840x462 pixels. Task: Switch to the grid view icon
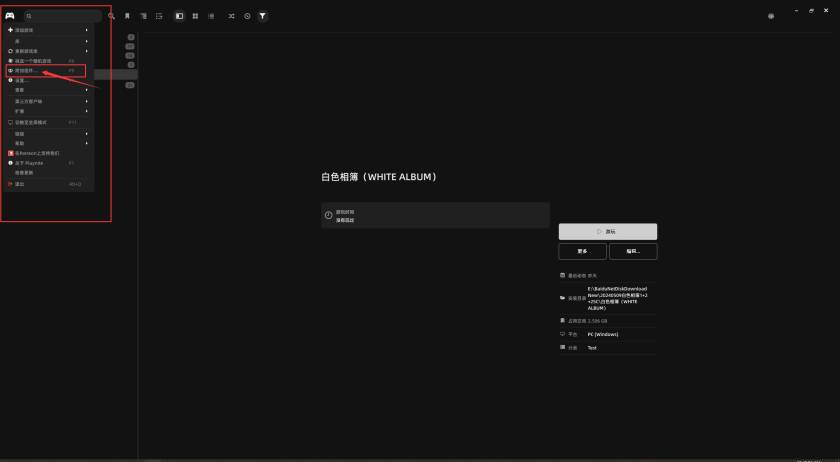(x=195, y=16)
